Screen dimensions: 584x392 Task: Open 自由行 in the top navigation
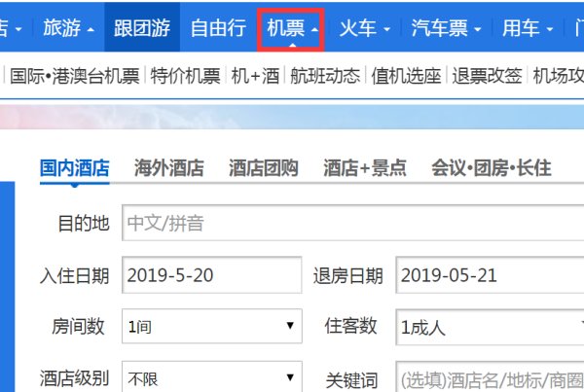click(x=218, y=28)
